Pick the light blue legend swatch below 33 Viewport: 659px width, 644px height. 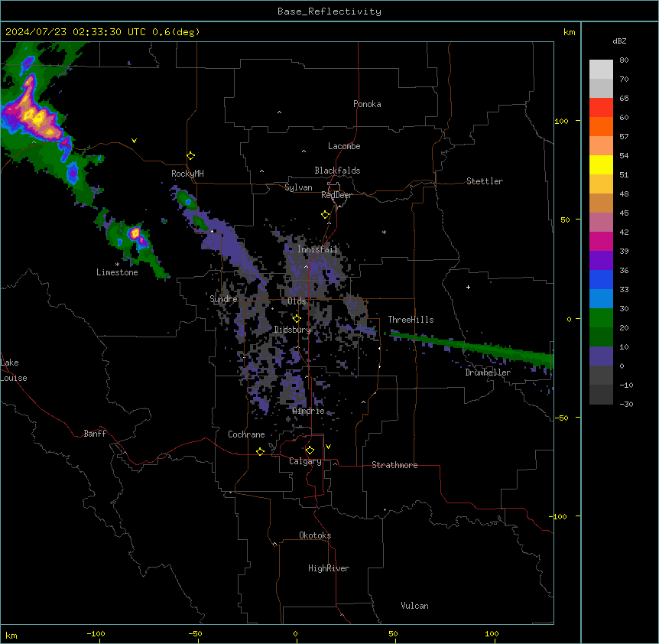(x=601, y=298)
